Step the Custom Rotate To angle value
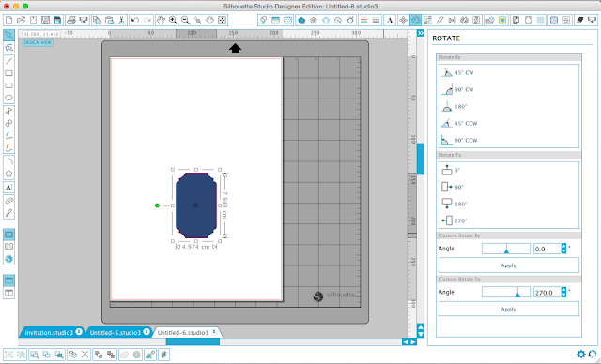This screenshot has width=601, height=364. 563,293
